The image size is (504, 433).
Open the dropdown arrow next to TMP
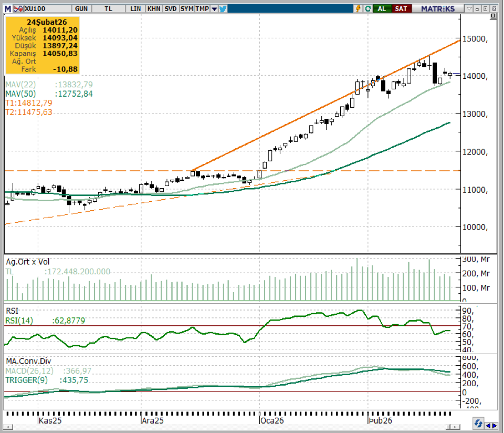pos(214,8)
